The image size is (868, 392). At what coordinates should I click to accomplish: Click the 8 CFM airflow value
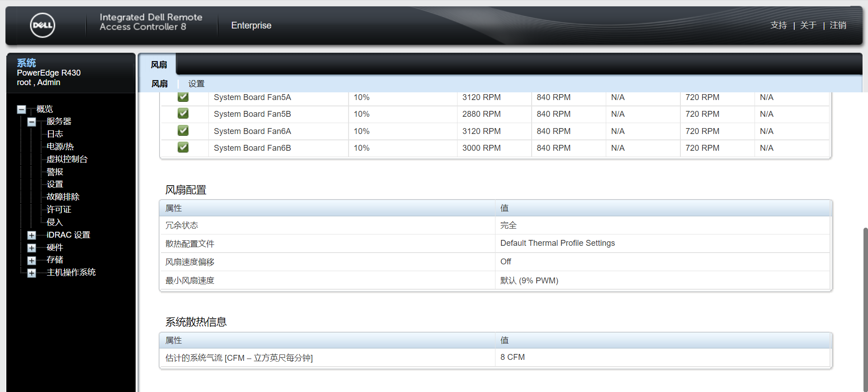point(512,357)
